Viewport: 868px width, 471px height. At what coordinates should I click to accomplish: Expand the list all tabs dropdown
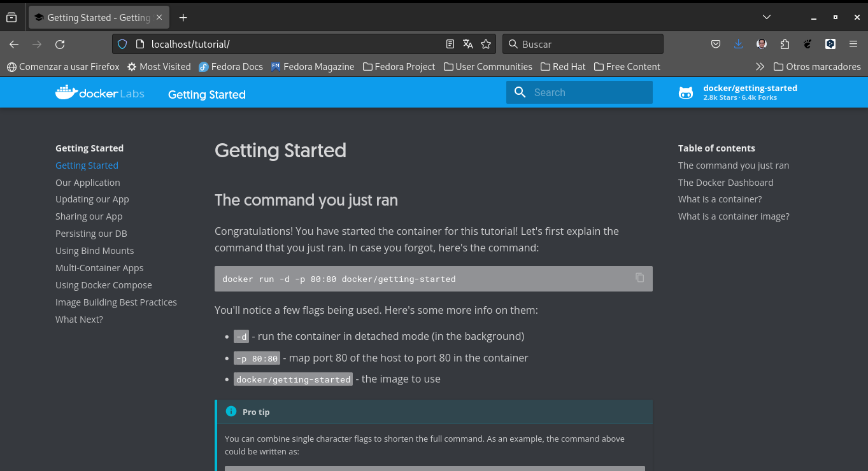(x=767, y=17)
